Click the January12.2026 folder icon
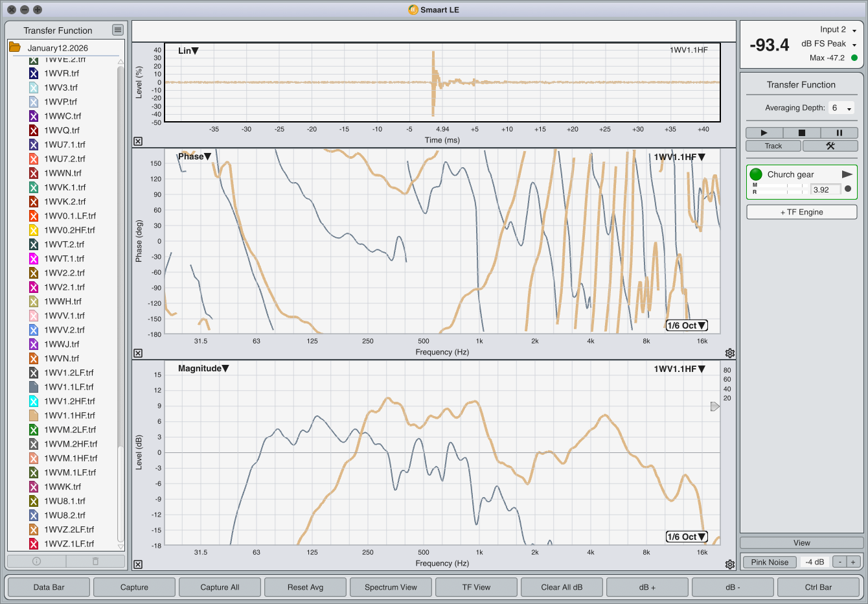 [15, 47]
